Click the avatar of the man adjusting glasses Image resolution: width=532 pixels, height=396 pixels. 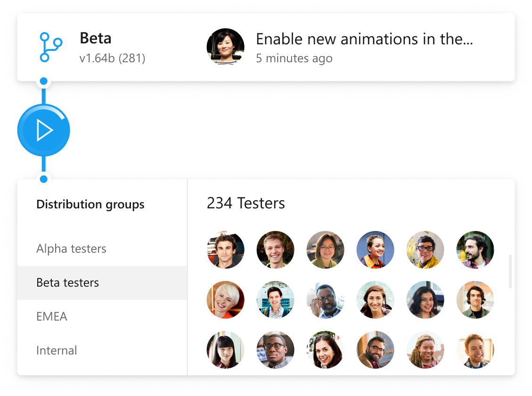click(x=325, y=300)
